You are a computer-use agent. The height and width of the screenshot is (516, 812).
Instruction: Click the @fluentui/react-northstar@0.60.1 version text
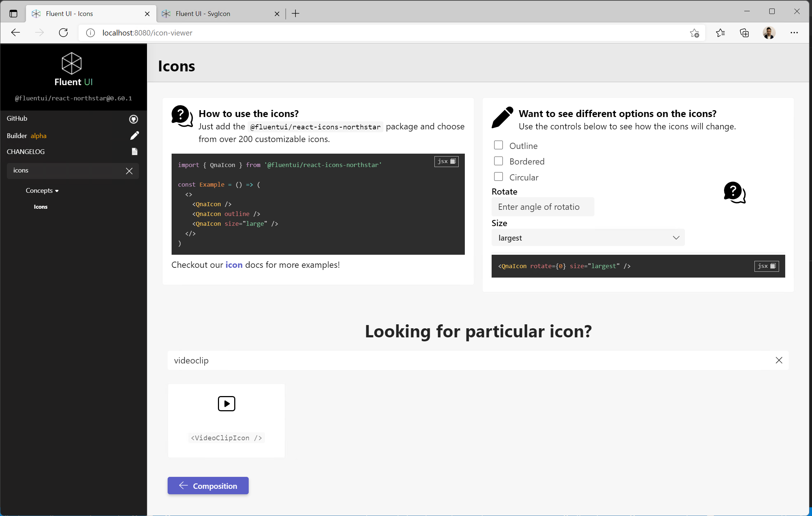tap(73, 98)
